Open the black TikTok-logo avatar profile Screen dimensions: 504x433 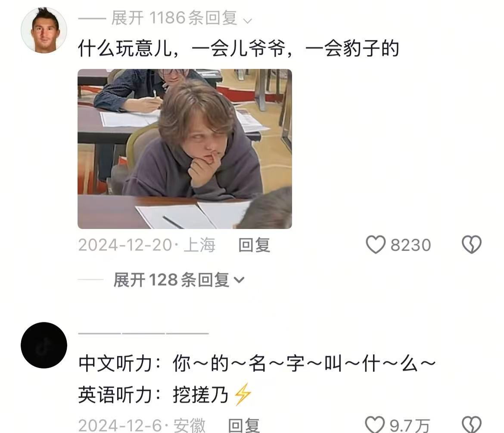click(44, 345)
